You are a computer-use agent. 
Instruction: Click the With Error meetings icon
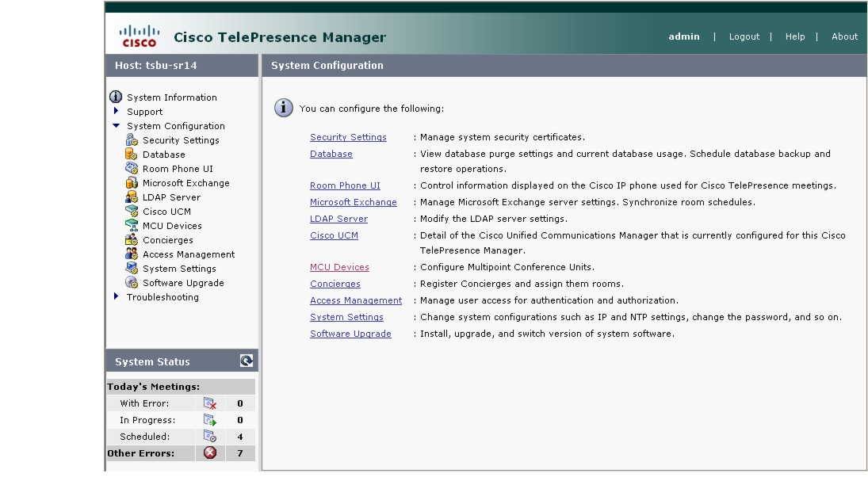(x=210, y=403)
